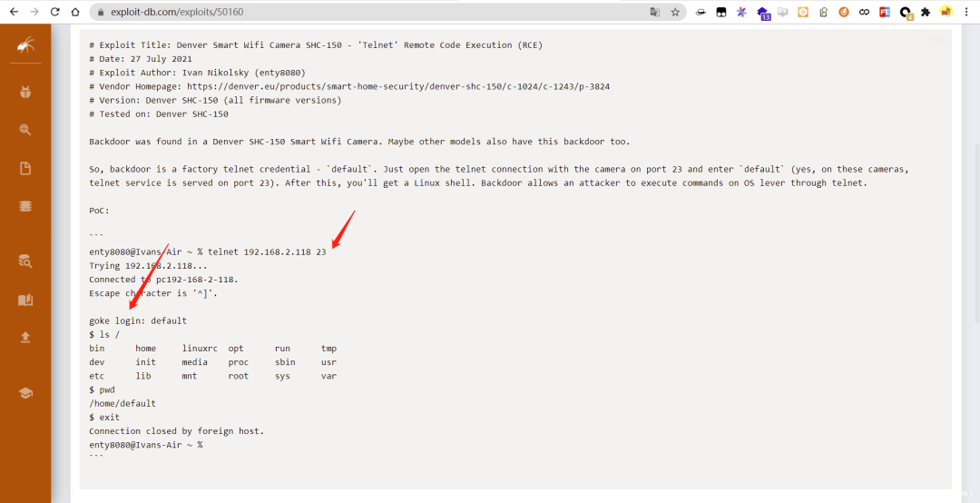Open the Papers document icon in sidebar
Screen dimensions: 980x503
point(25,168)
